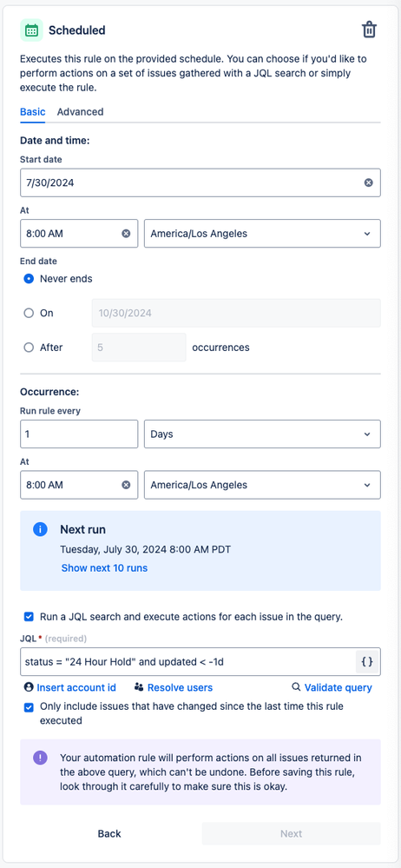Open the occurrence time zone dropdown

262,485
